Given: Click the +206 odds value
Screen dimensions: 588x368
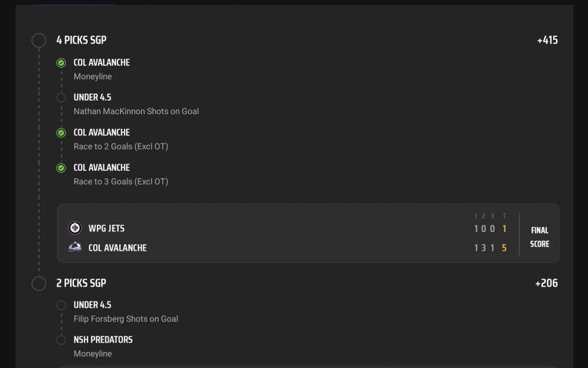Looking at the screenshot, I should (546, 283).
